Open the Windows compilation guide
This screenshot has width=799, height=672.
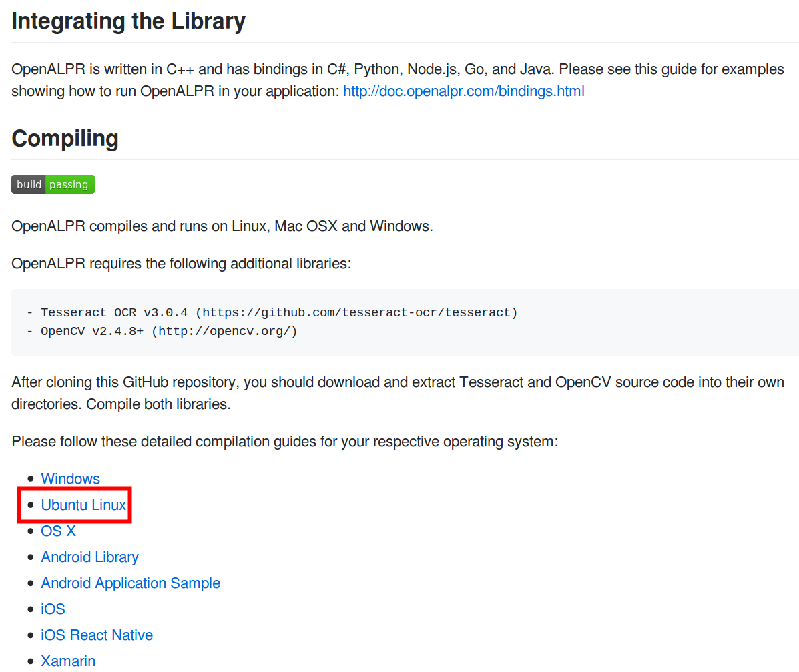pos(70,479)
